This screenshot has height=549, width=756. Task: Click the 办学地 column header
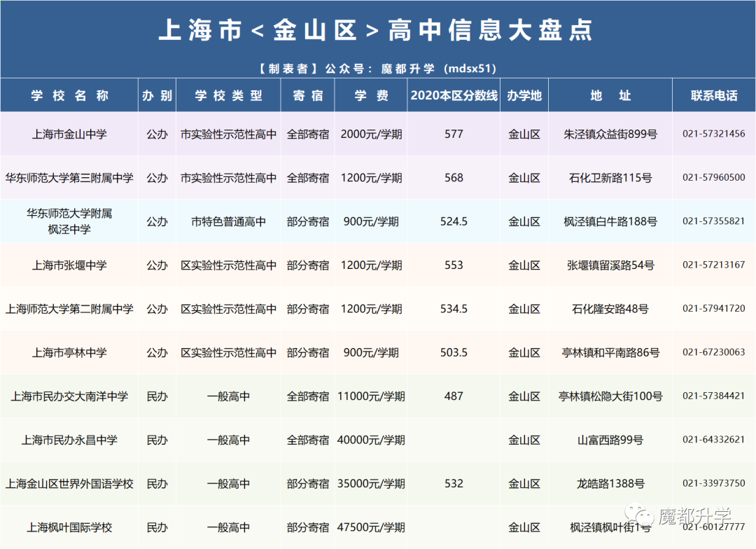point(524,95)
